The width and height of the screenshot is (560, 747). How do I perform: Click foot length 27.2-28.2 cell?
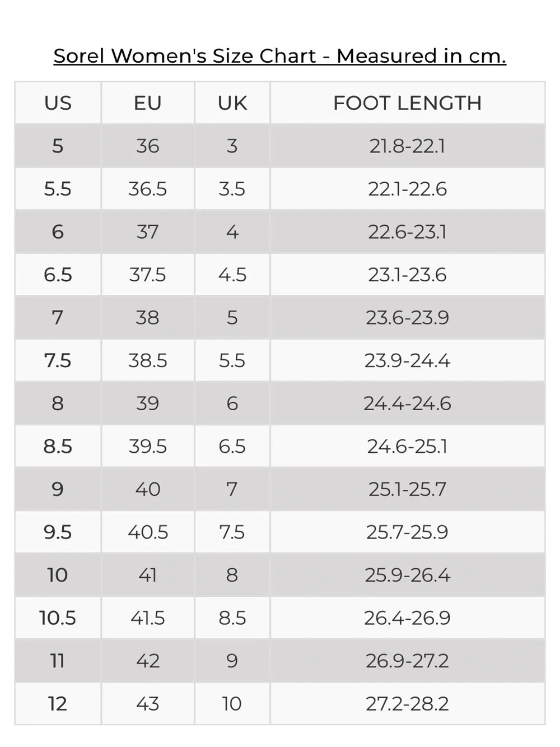408,703
